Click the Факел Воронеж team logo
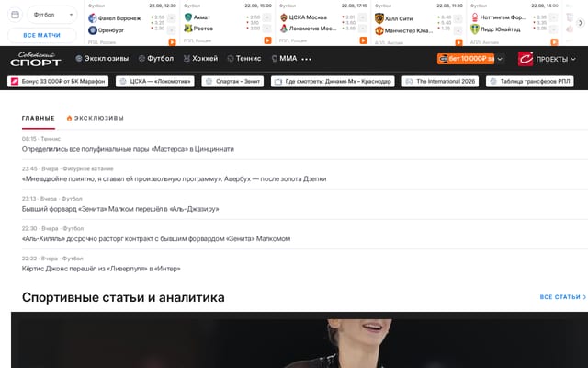The height and width of the screenshot is (368, 588). [x=93, y=18]
